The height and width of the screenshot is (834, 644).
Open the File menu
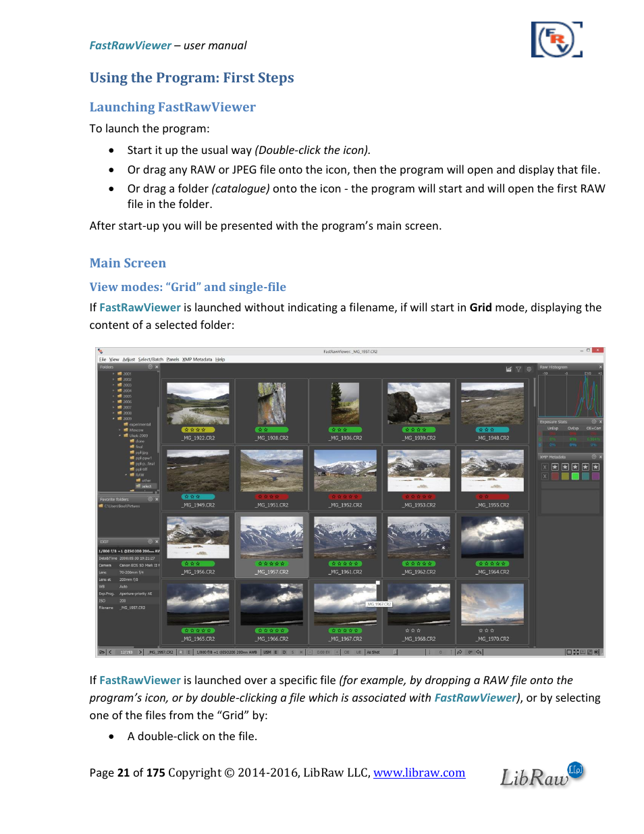(102, 359)
